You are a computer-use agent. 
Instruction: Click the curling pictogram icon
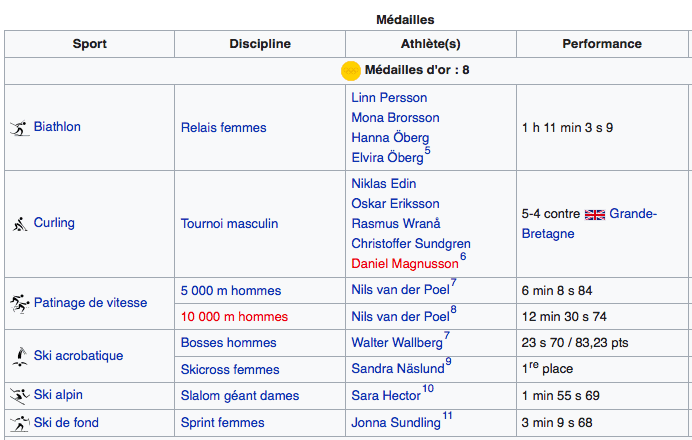point(19,224)
